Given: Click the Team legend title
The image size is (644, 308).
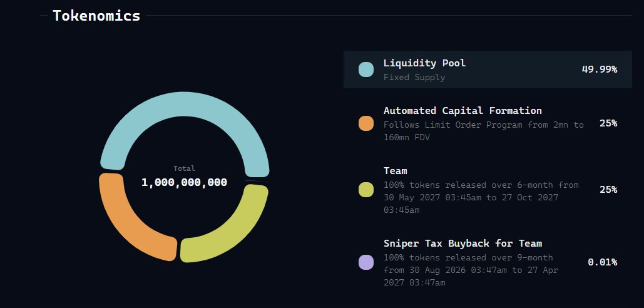Looking at the screenshot, I should click(395, 171).
